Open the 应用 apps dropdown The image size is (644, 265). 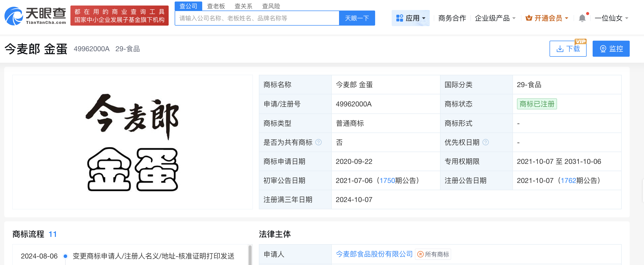[410, 18]
